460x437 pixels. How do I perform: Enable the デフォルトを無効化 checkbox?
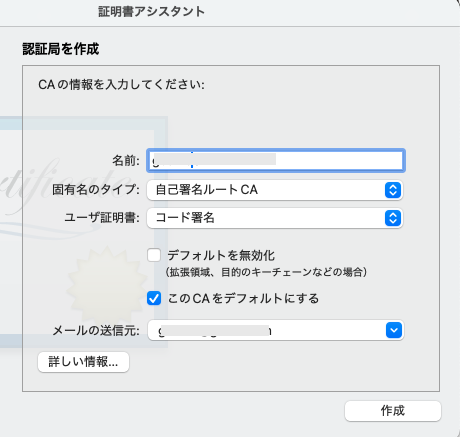(154, 255)
